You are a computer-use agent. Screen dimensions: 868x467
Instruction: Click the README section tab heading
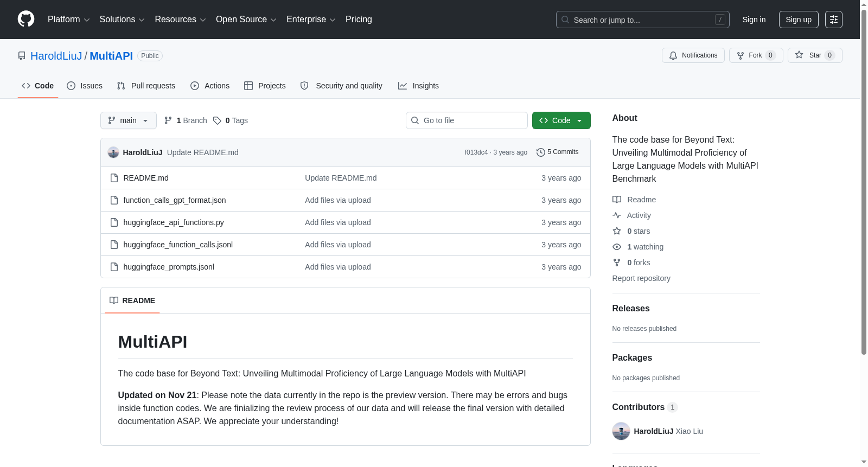click(132, 300)
